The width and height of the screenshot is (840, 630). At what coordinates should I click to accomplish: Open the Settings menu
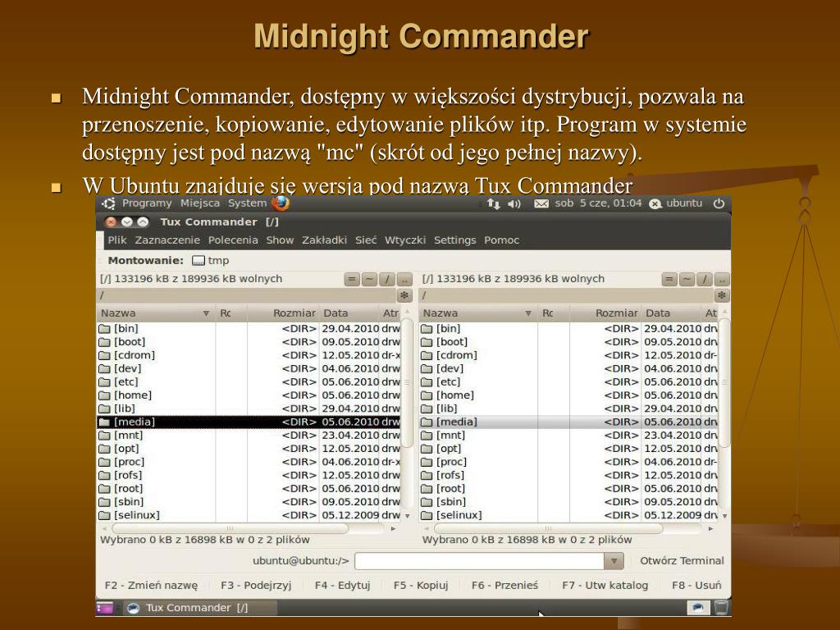tap(454, 240)
